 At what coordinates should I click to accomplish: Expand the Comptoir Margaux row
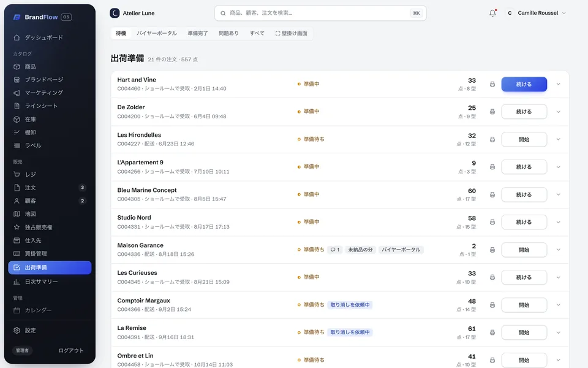tap(559, 305)
